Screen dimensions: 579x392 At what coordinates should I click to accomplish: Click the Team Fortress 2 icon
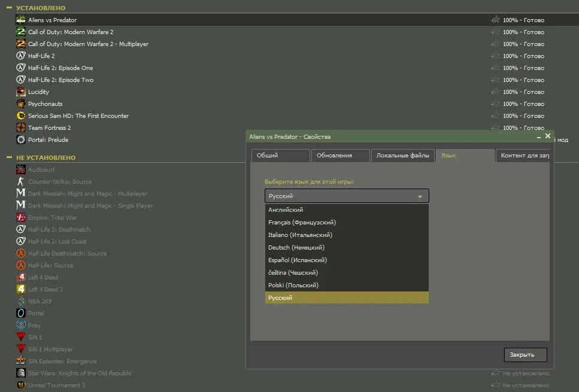pos(21,127)
